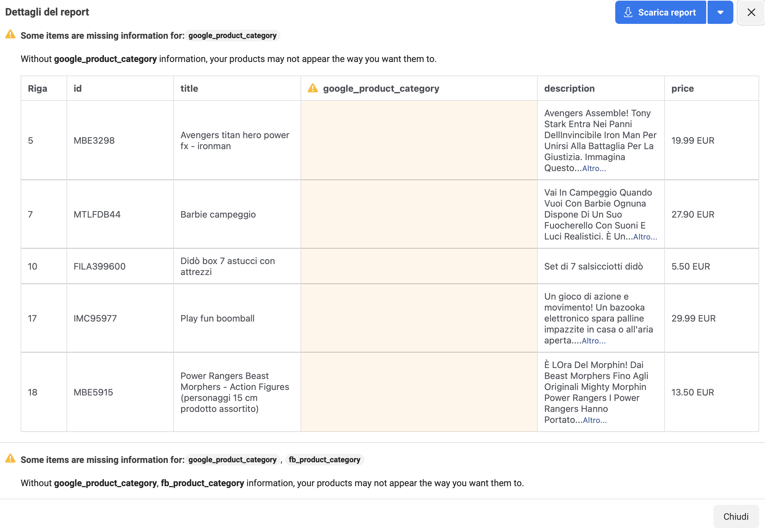This screenshot has height=532, width=765.
Task: Click the Chiudi button
Action: click(x=736, y=516)
